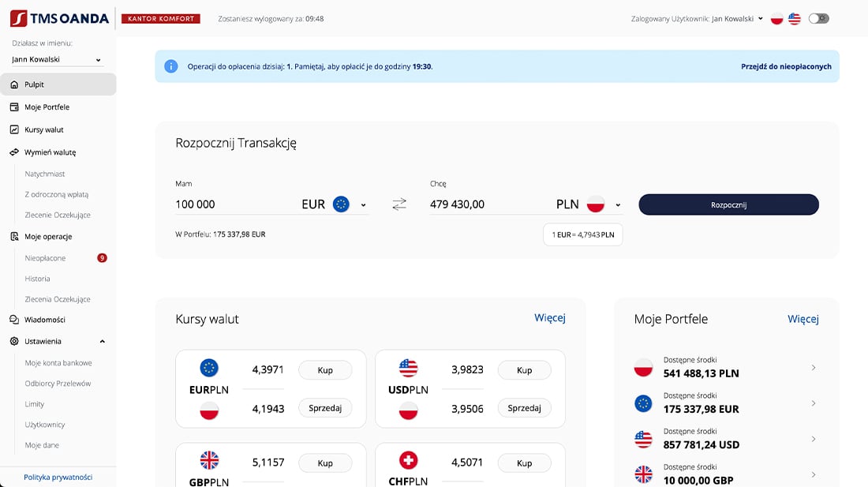Follow the Przejdź do nieopłaconych link

pos(786,67)
